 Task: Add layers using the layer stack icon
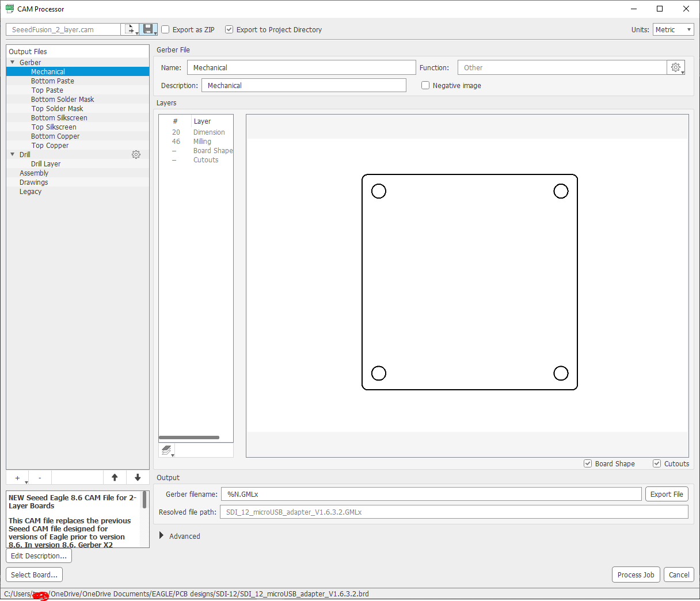pos(166,450)
